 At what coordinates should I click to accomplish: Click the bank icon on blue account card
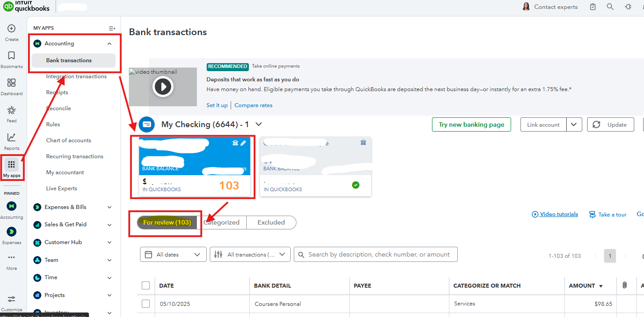pyautogui.click(x=236, y=143)
